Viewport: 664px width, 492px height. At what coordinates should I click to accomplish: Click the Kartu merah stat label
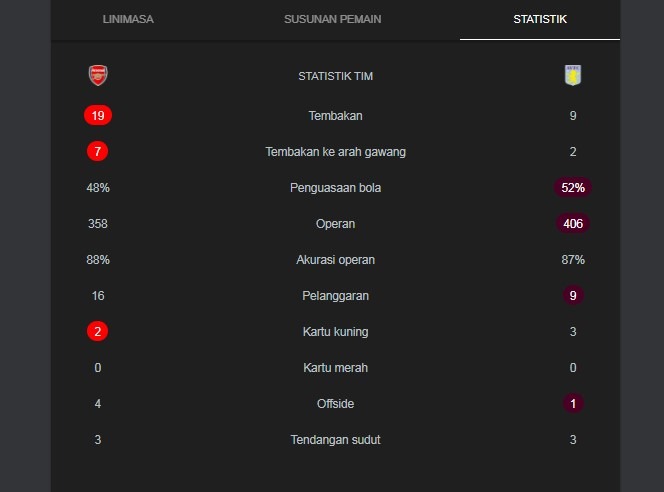click(335, 368)
